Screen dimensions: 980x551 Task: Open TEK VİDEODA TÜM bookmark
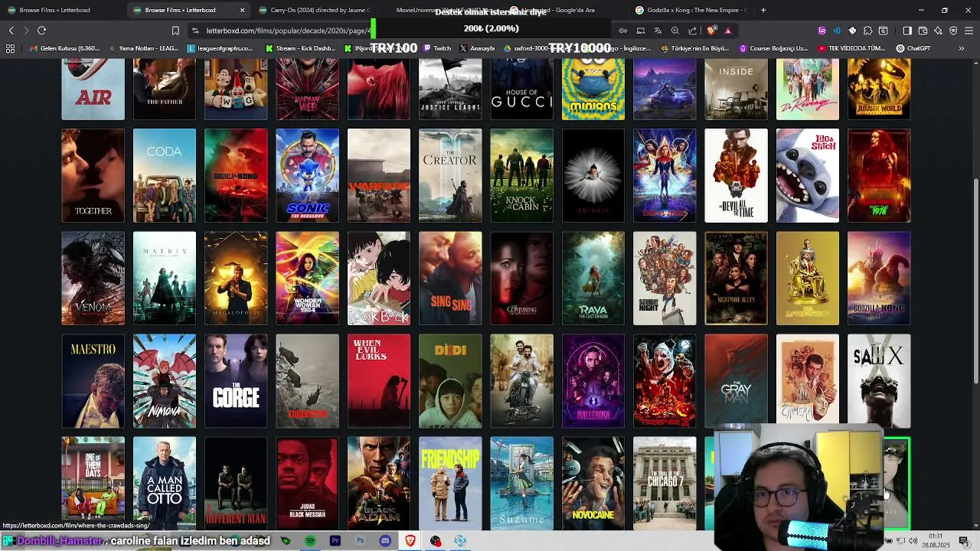point(852,48)
